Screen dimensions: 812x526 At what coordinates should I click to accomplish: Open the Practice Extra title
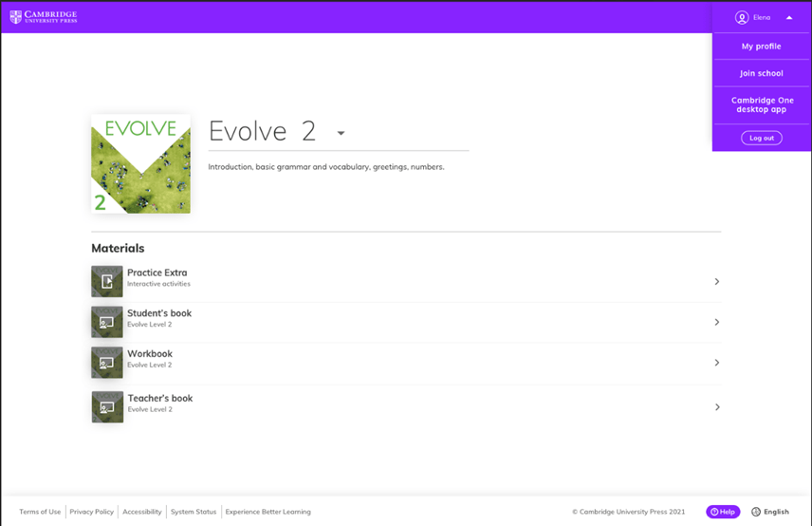(x=157, y=272)
